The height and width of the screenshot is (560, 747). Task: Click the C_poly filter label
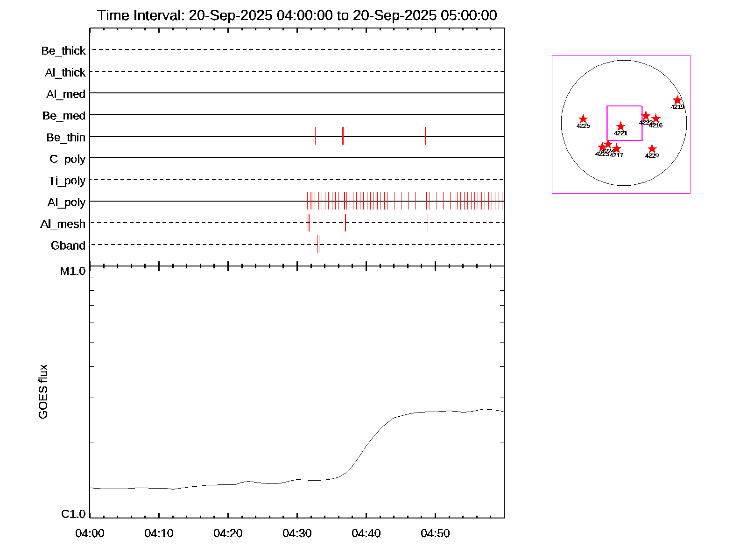68,159
